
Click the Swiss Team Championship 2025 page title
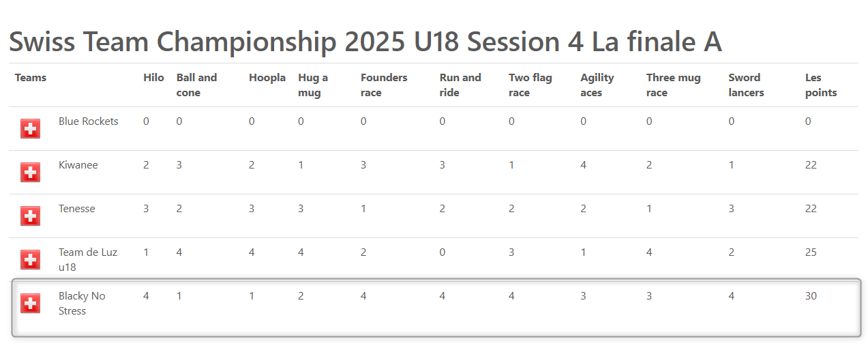(x=365, y=42)
